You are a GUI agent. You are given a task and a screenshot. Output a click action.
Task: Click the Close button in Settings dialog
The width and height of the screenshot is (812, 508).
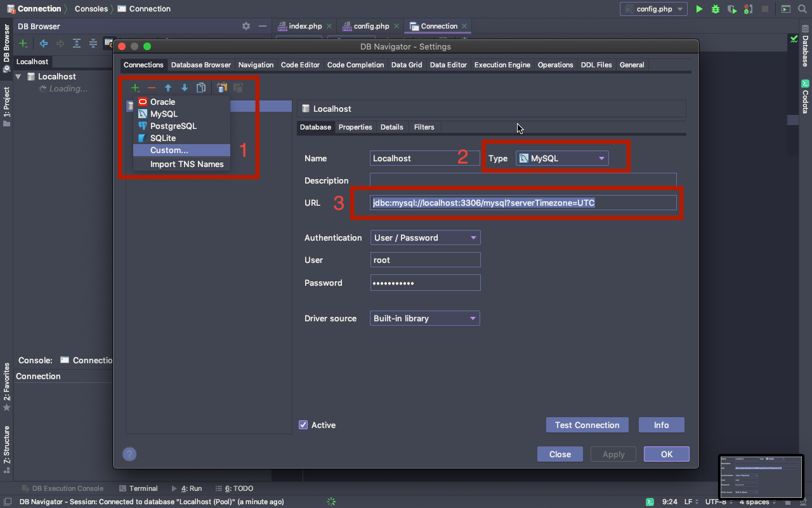click(x=560, y=454)
